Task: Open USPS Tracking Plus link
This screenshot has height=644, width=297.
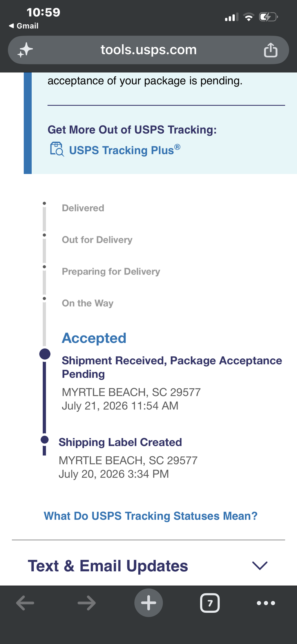Action: click(125, 150)
